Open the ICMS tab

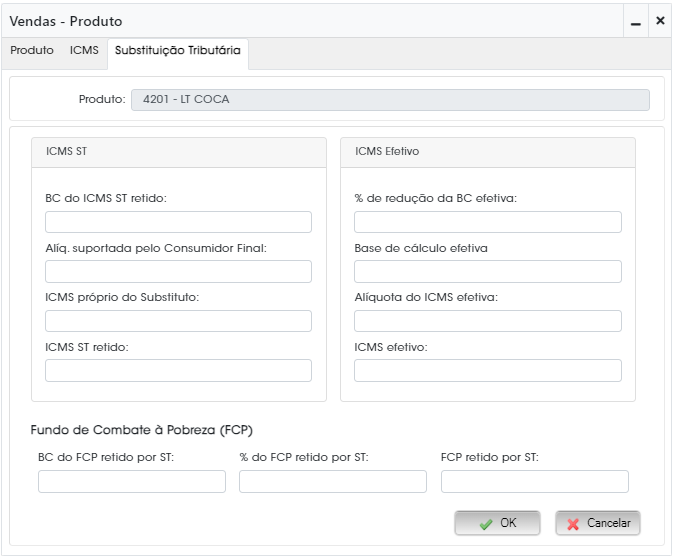tap(84, 50)
